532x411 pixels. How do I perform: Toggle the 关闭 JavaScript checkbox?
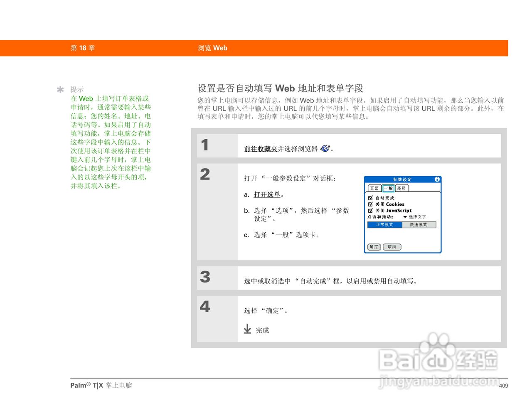point(370,210)
